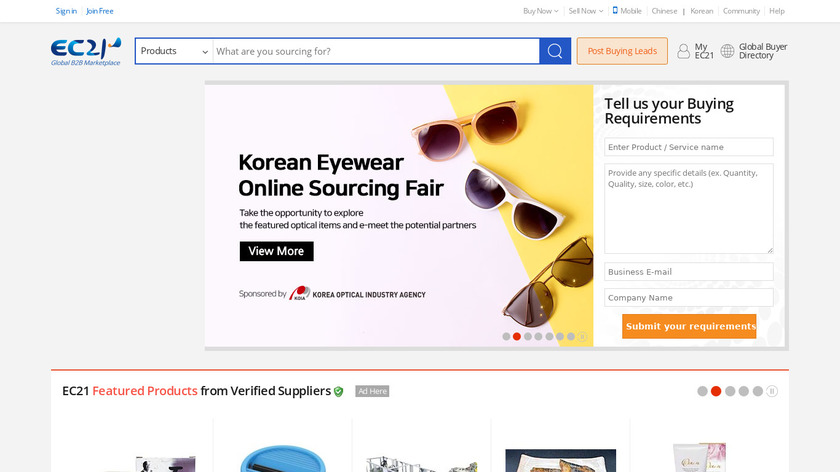Click the Ad Here label
The height and width of the screenshot is (472, 840).
click(372, 391)
